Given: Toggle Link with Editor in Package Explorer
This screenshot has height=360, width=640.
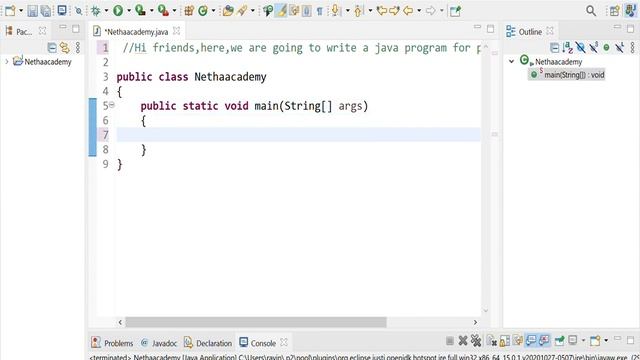Looking at the screenshot, I should click(65, 48).
